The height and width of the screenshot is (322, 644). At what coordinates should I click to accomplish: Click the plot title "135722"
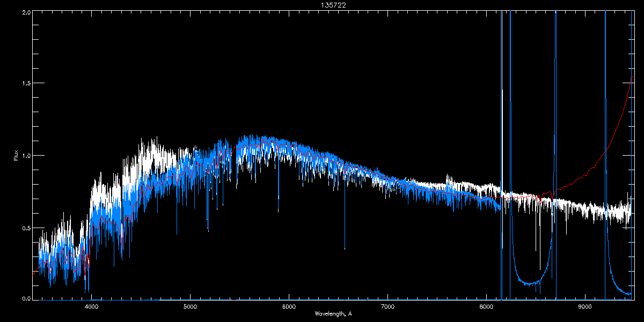[x=333, y=5]
